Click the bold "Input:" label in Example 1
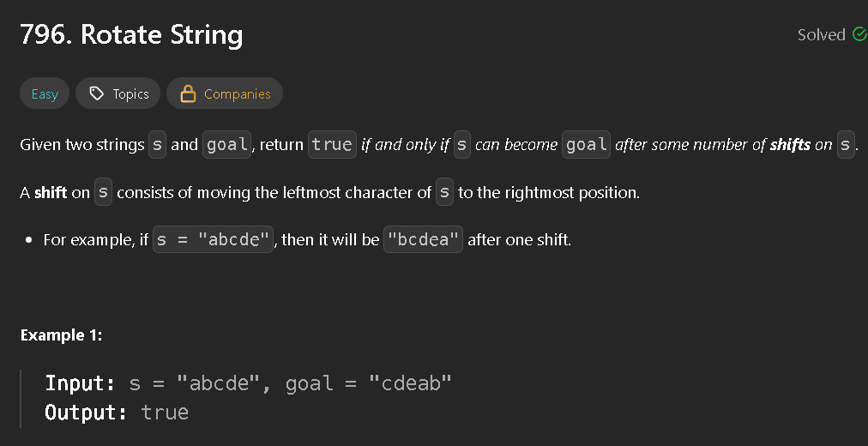 click(x=80, y=383)
